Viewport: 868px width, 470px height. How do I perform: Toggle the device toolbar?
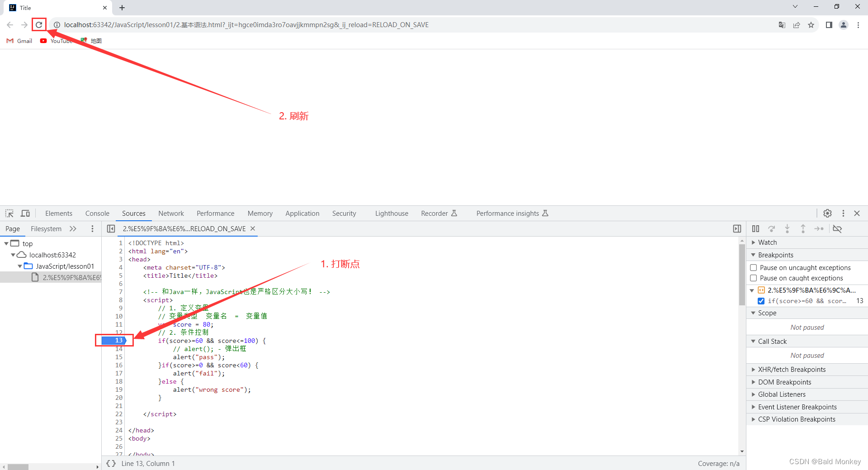click(25, 213)
